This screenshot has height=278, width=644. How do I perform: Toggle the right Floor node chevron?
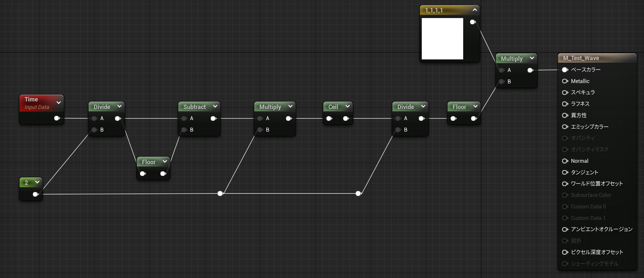click(x=475, y=106)
